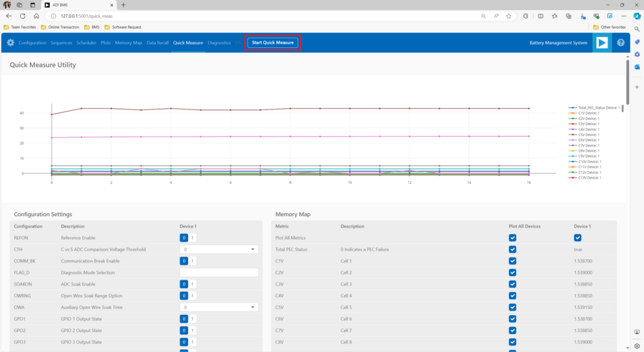Go to browser home page

click(36, 16)
